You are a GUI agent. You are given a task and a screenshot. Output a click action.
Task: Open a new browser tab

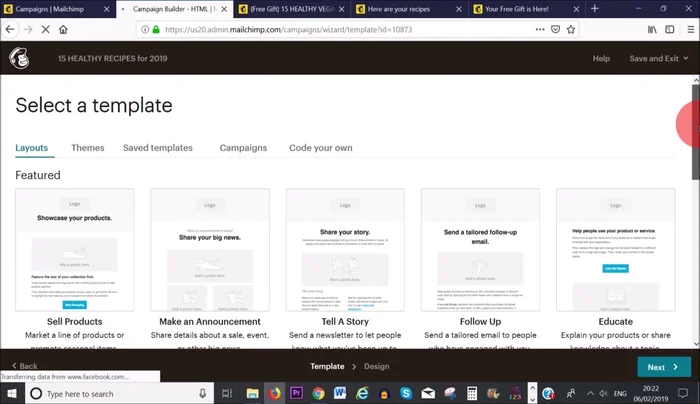pyautogui.click(x=595, y=8)
